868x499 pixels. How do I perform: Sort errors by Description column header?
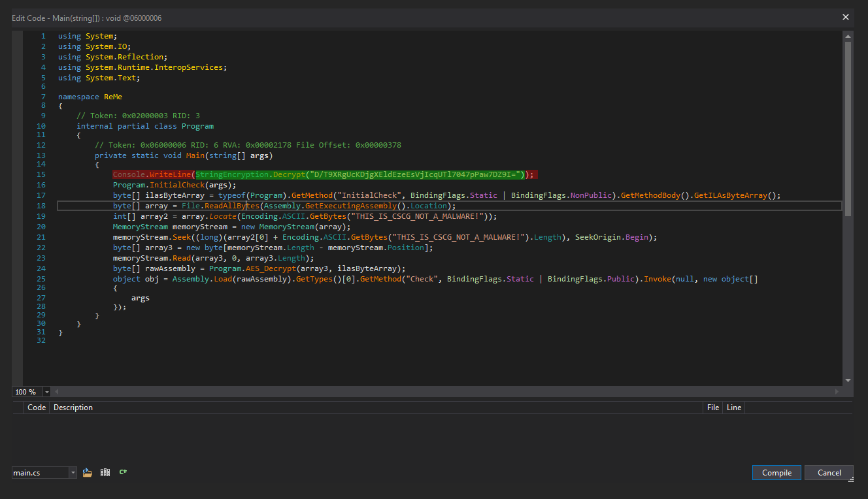tap(73, 408)
